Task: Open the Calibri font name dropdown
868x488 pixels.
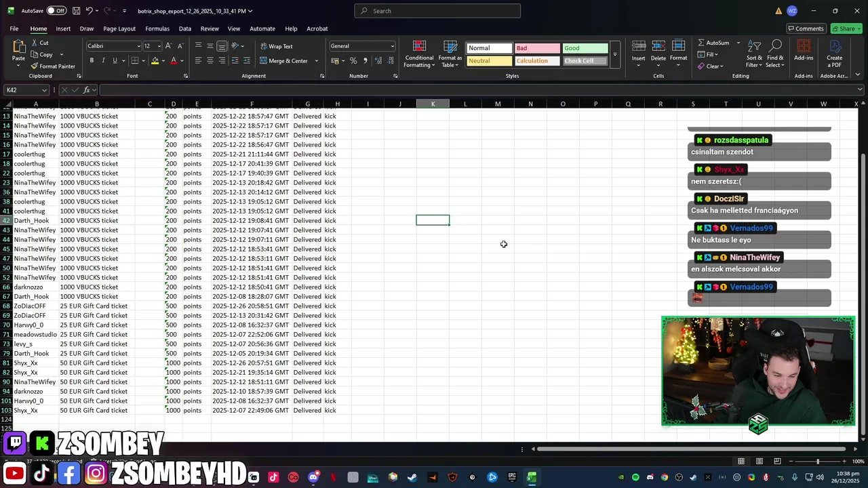Action: [x=138, y=46]
